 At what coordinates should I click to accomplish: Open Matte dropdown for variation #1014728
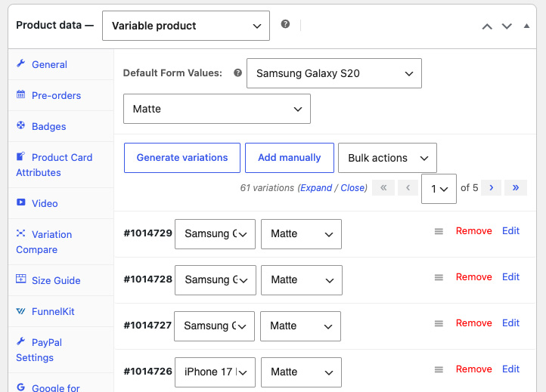[302, 280]
